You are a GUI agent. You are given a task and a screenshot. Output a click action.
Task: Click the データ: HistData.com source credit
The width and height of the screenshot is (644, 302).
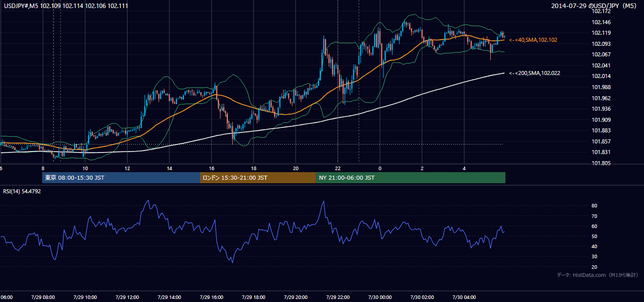pos(598,275)
